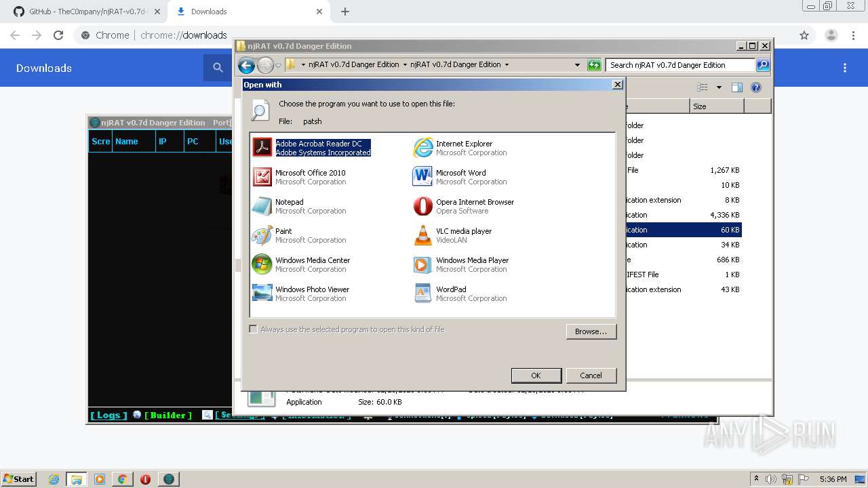Expand Explorer address bar history dropdown
Image resolution: width=868 pixels, height=488 pixels.
click(x=577, y=65)
